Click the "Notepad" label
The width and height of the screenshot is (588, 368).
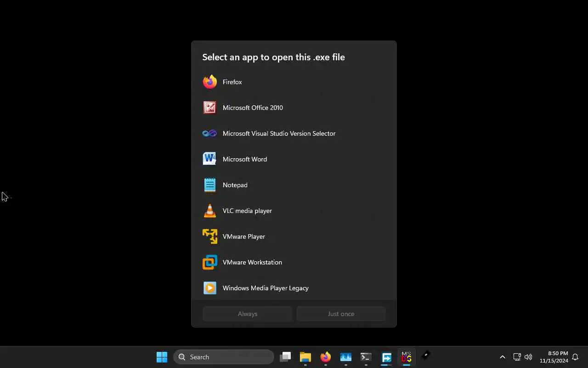(235, 185)
